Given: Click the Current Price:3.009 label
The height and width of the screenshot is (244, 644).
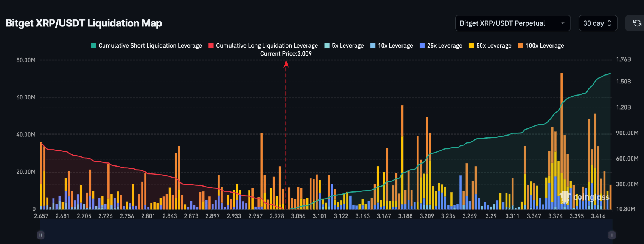Looking at the screenshot, I should click(x=286, y=54).
